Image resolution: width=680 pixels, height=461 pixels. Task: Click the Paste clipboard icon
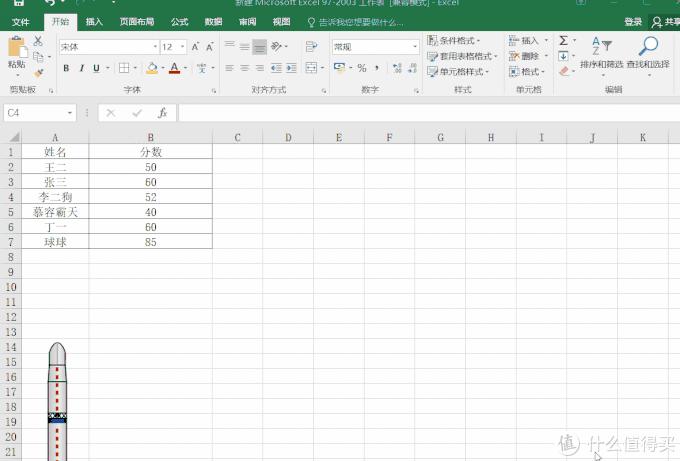pos(17,48)
